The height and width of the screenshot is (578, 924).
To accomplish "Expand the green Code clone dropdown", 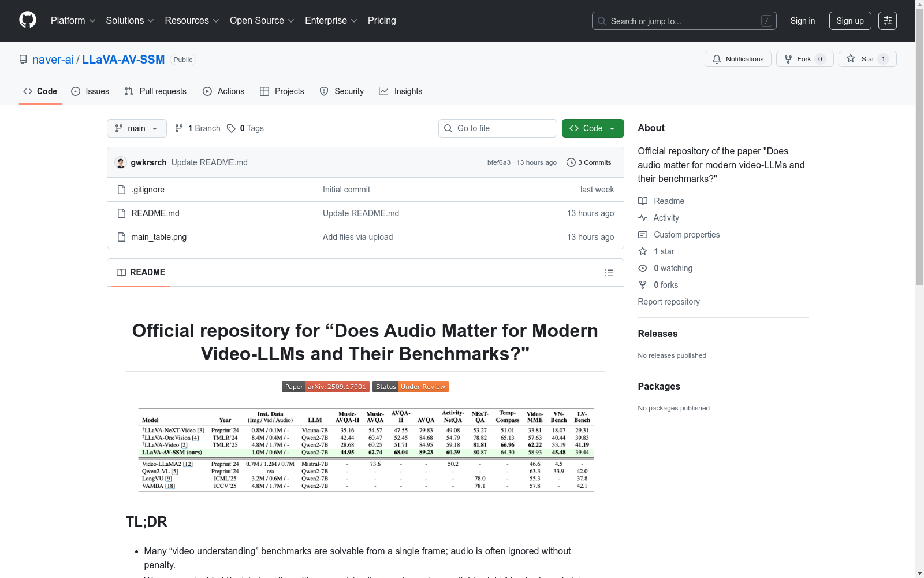I will pyautogui.click(x=593, y=128).
